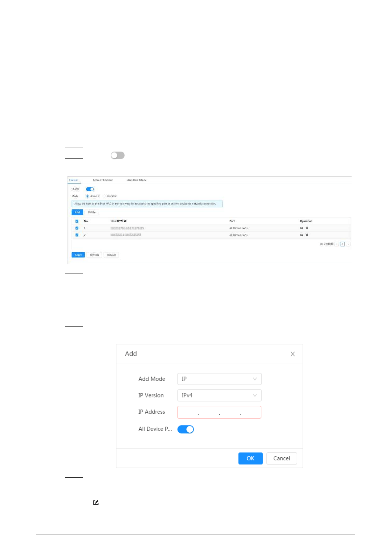This screenshot has height=554, width=392.
Task: Click the Host IP/MAC column header
Action: coord(119,221)
